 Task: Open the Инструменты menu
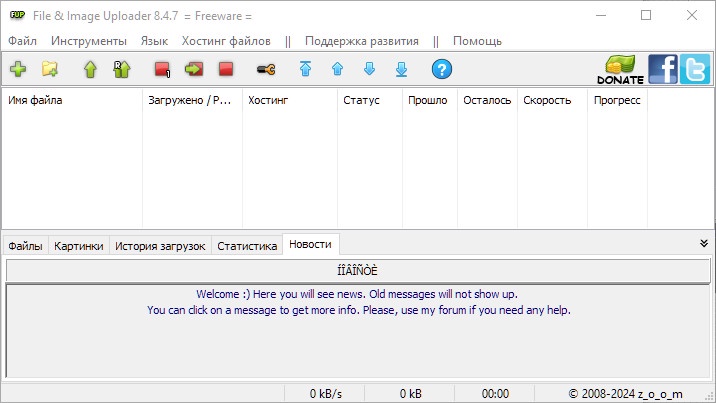point(89,41)
